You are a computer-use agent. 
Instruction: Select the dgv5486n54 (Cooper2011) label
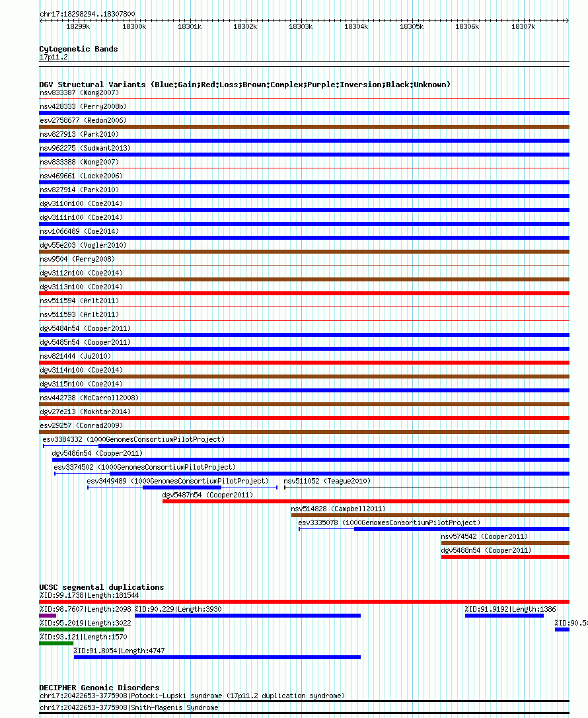tap(98, 454)
